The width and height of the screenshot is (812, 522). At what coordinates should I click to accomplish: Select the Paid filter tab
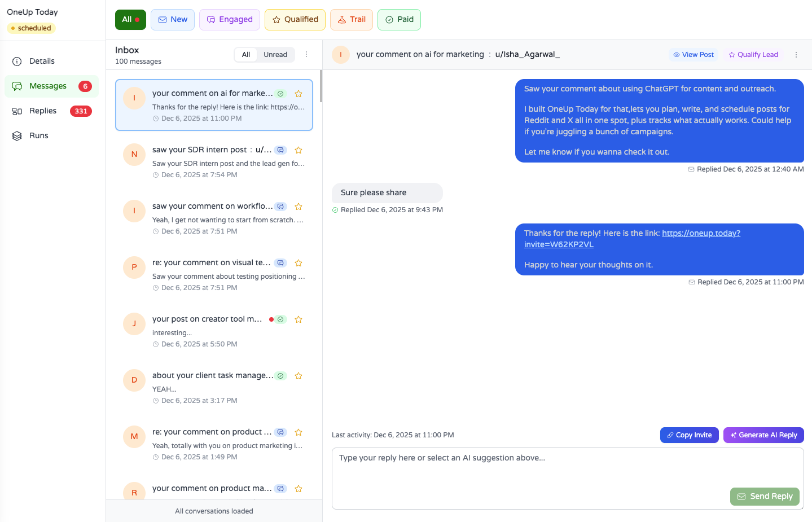tap(399, 19)
